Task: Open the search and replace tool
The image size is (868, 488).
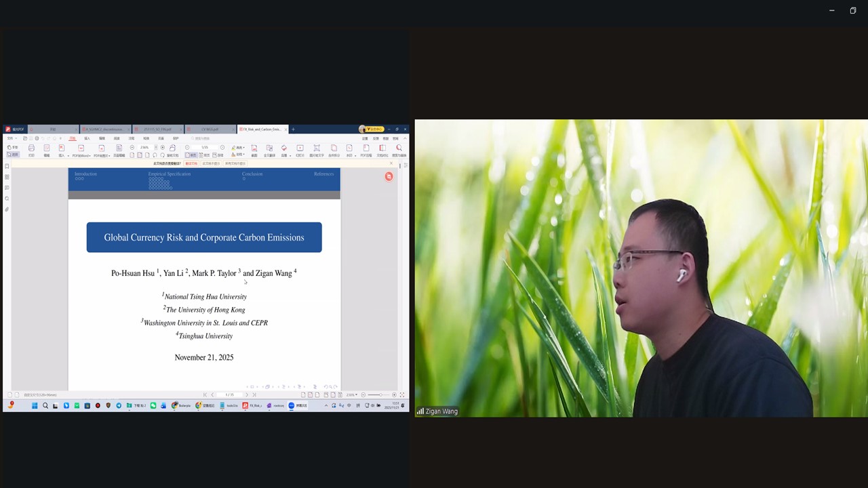Action: click(x=399, y=148)
